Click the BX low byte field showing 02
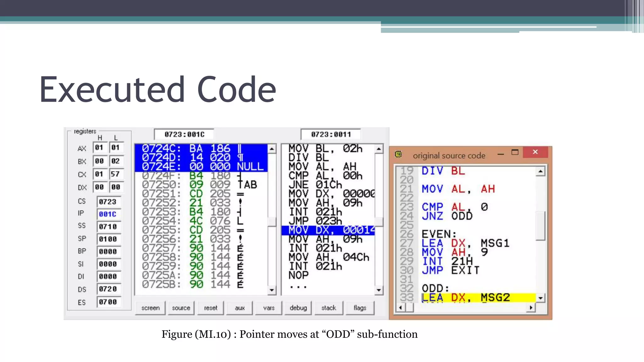The width and height of the screenshot is (644, 362). (116, 161)
